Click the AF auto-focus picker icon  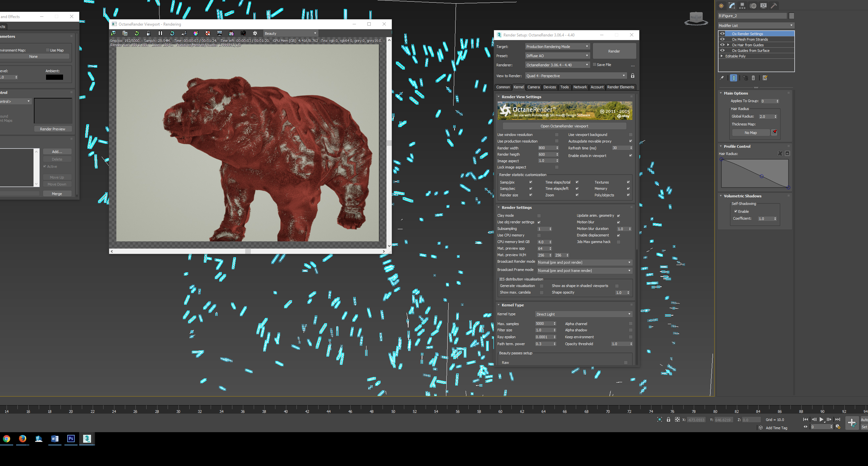184,33
